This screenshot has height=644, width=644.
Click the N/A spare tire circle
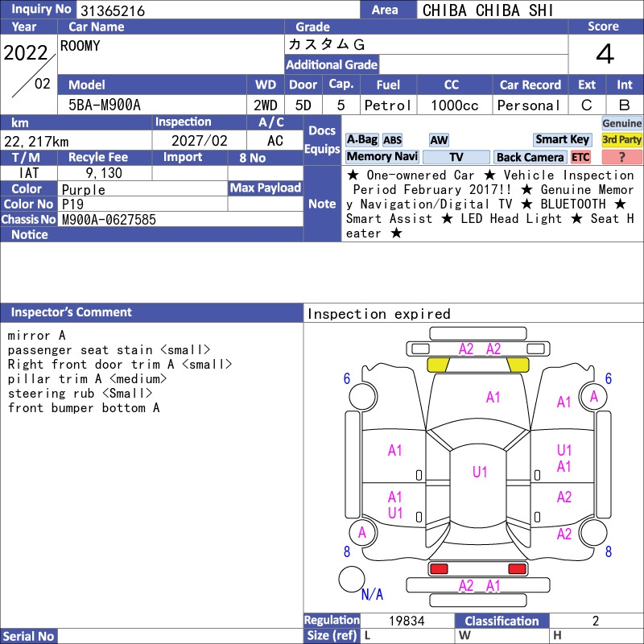[352, 579]
